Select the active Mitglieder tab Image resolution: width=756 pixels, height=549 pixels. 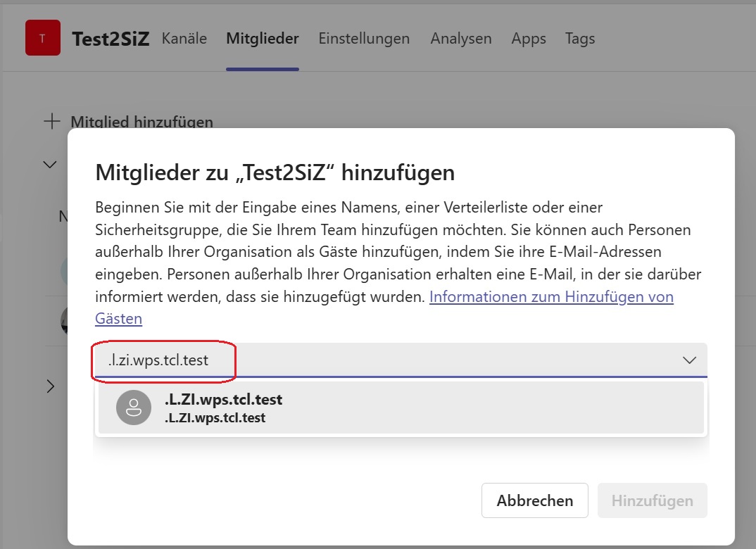coord(262,39)
